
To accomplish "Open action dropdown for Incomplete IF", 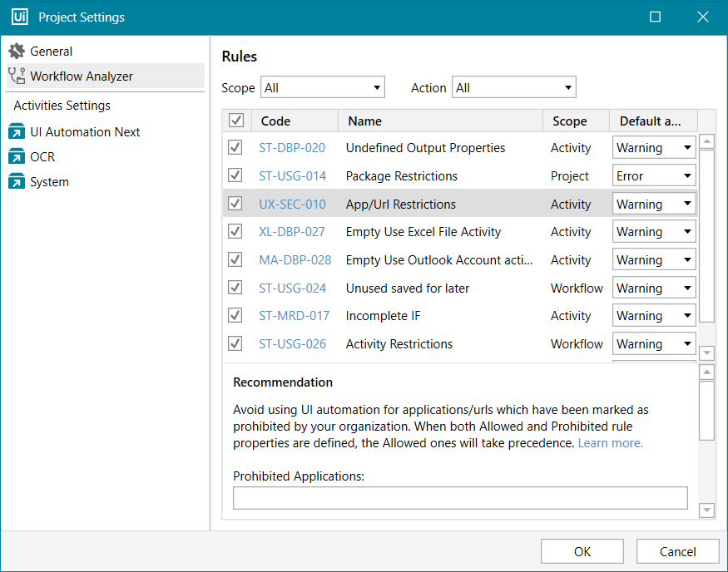I will click(x=654, y=315).
